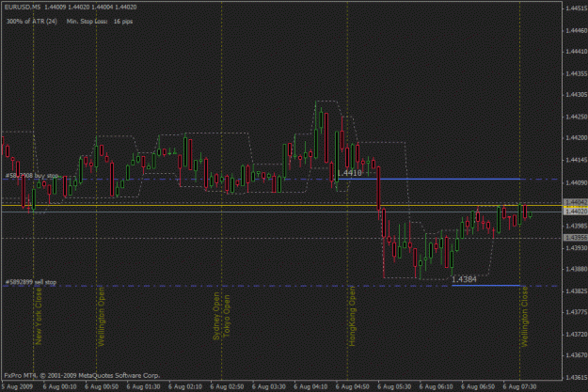
Task: Click the '6 Aug 03:30' time axis label
Action: 269,386
